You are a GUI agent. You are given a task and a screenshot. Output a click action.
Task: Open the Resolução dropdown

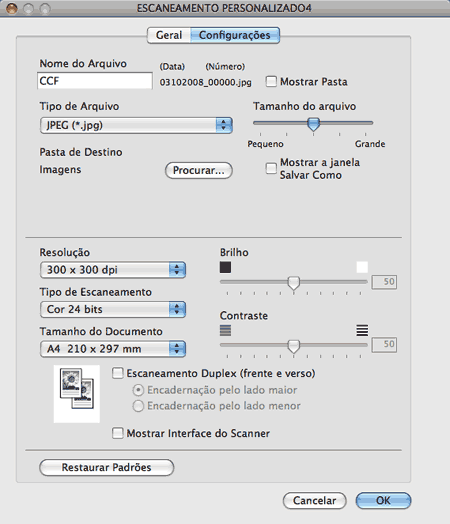[113, 270]
